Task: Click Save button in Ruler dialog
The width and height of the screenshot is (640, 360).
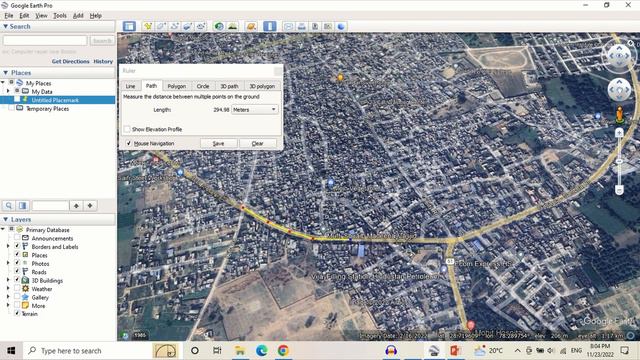Action: point(218,143)
